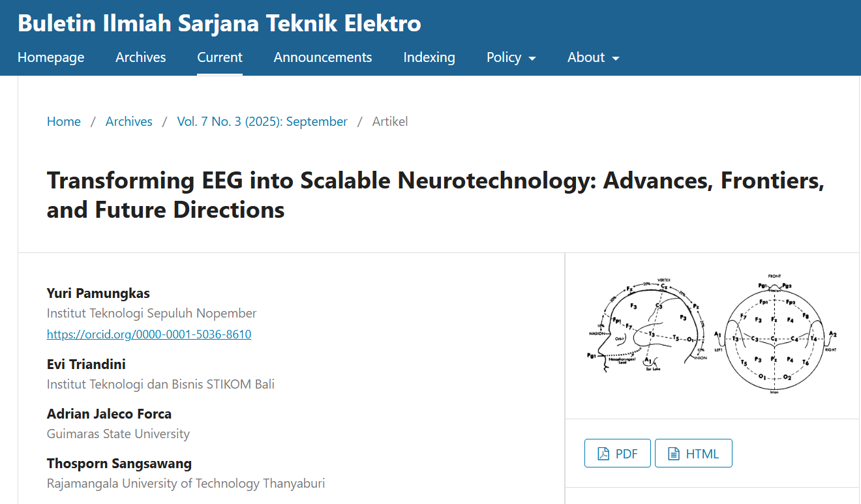This screenshot has height=504, width=861.
Task: Click the HTML document icon
Action: (x=674, y=454)
